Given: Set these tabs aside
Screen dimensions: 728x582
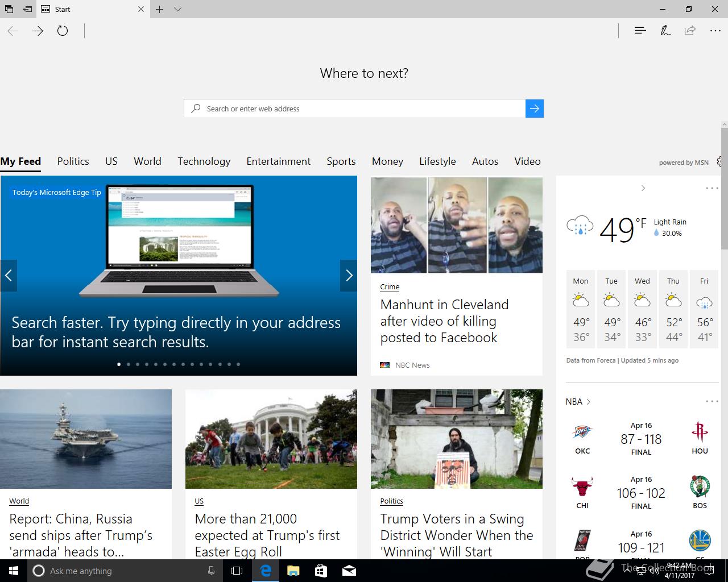Looking at the screenshot, I should [27, 9].
